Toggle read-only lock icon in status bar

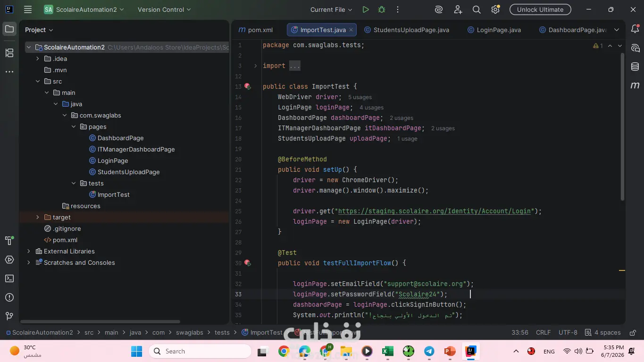633,332
